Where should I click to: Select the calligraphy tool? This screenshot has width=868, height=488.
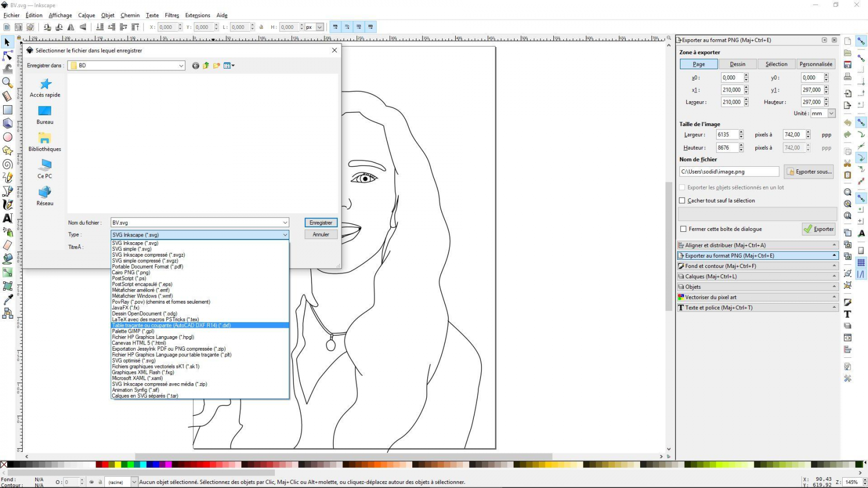[x=7, y=204]
